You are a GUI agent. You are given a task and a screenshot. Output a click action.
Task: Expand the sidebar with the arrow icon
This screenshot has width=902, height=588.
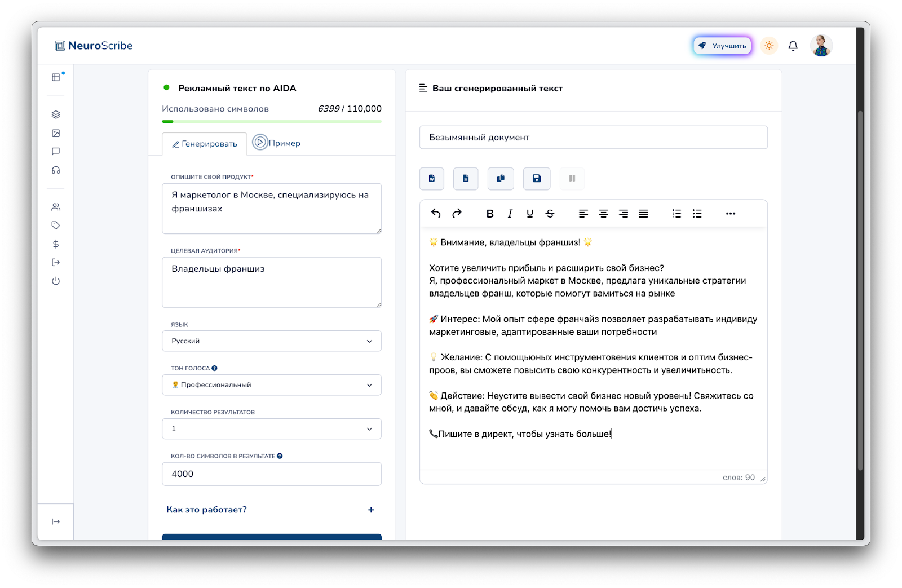point(56,521)
